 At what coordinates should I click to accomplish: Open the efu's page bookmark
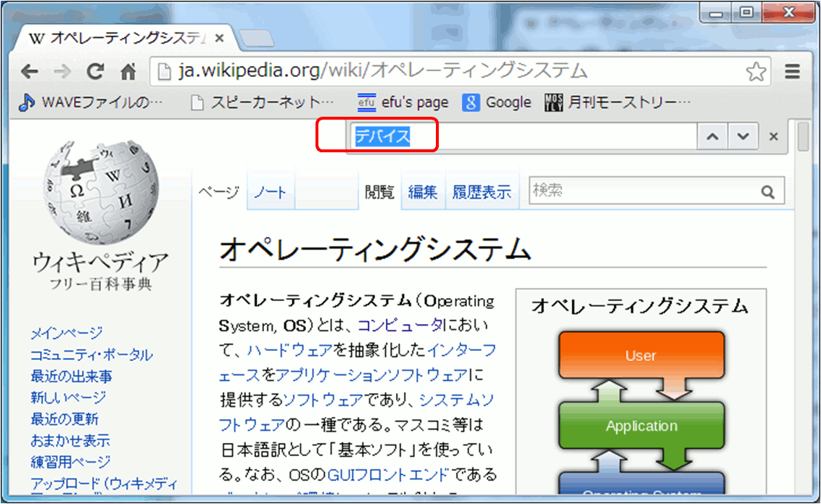coord(403,102)
